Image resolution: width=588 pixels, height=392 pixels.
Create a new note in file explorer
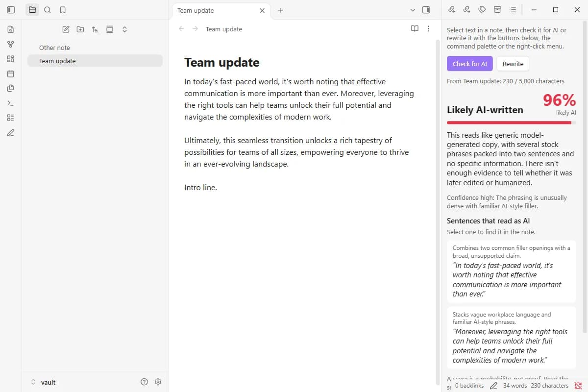[66, 29]
